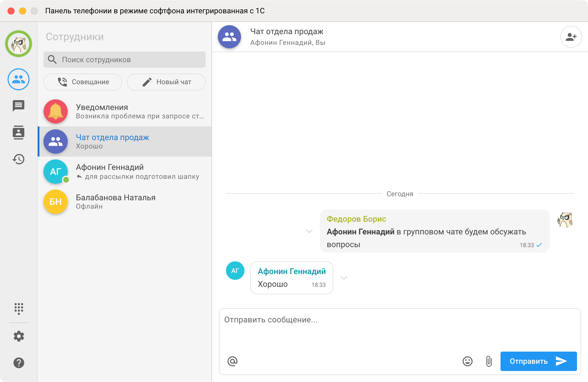Select Чат отдела продаж in the list
The image size is (588, 382).
(x=125, y=142)
